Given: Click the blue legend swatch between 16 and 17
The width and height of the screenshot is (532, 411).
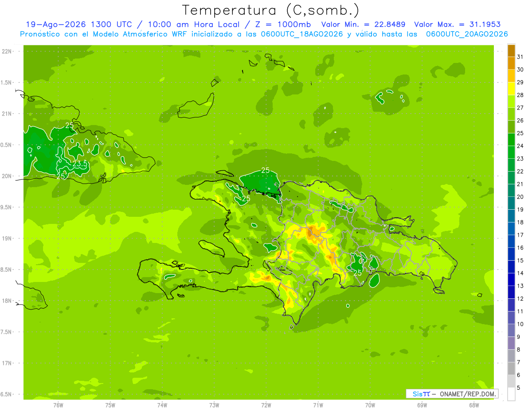Looking at the screenshot, I should 511,242.
